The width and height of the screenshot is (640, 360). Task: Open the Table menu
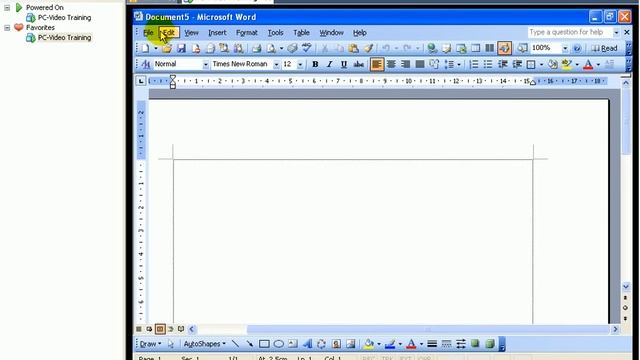pyautogui.click(x=301, y=33)
